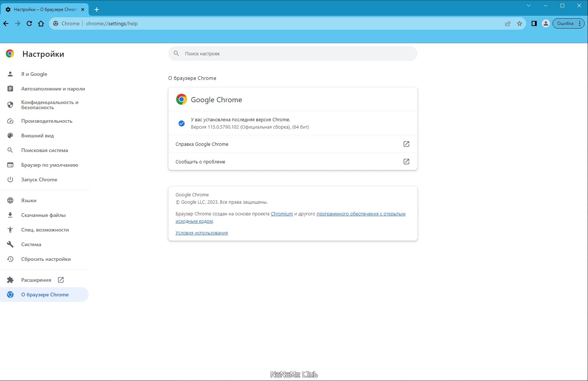Open the side panel icon
The height and width of the screenshot is (381, 588).
[x=534, y=23]
